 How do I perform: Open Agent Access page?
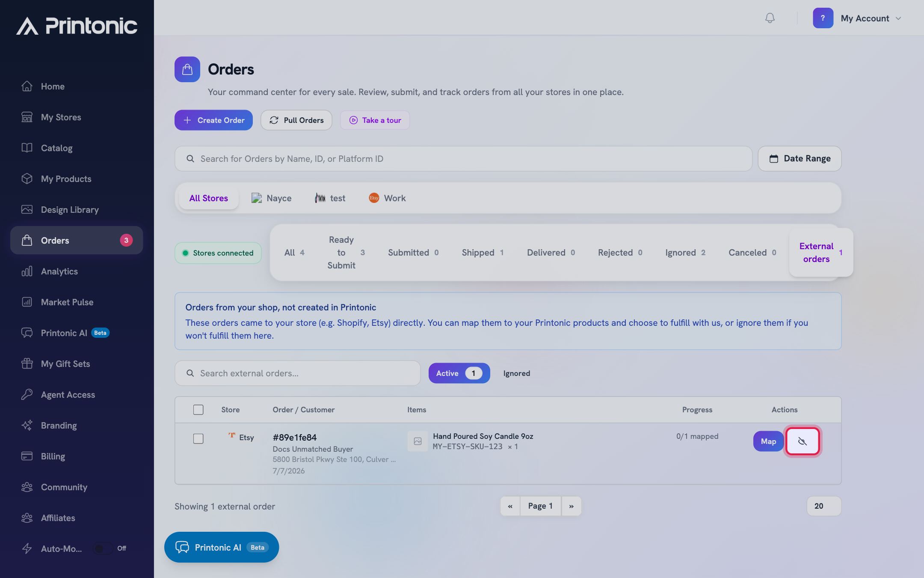click(77, 394)
